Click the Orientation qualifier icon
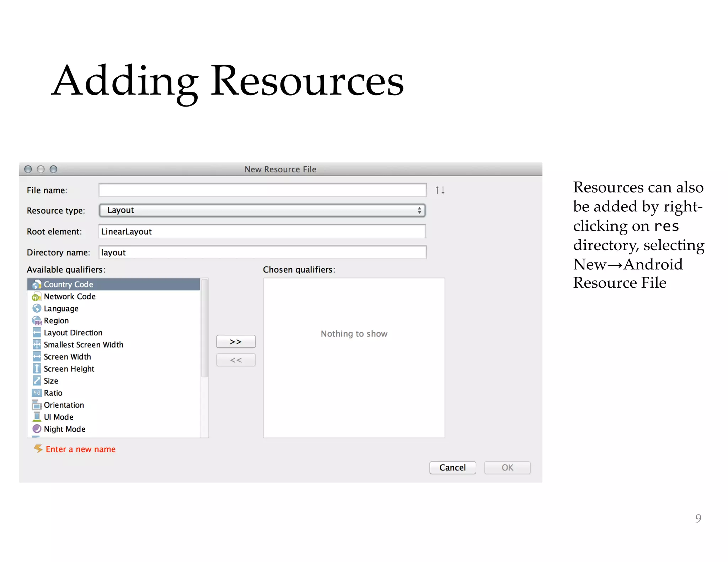 pos(37,405)
